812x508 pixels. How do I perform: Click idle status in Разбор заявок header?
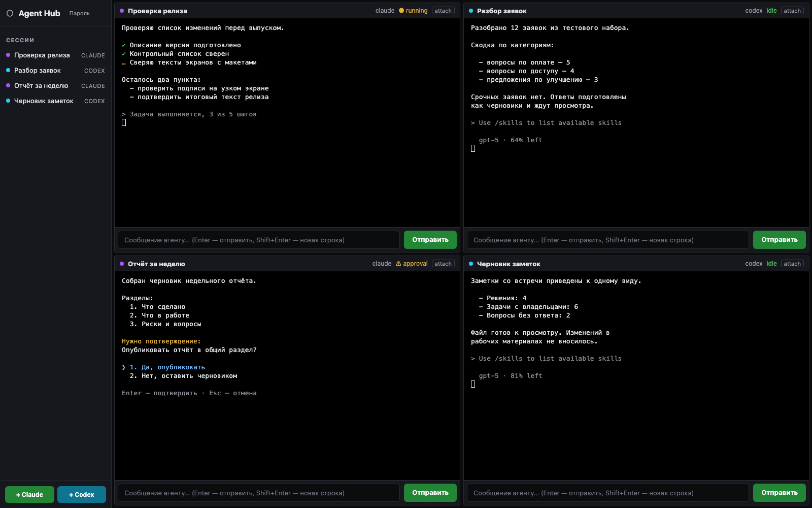pos(771,11)
